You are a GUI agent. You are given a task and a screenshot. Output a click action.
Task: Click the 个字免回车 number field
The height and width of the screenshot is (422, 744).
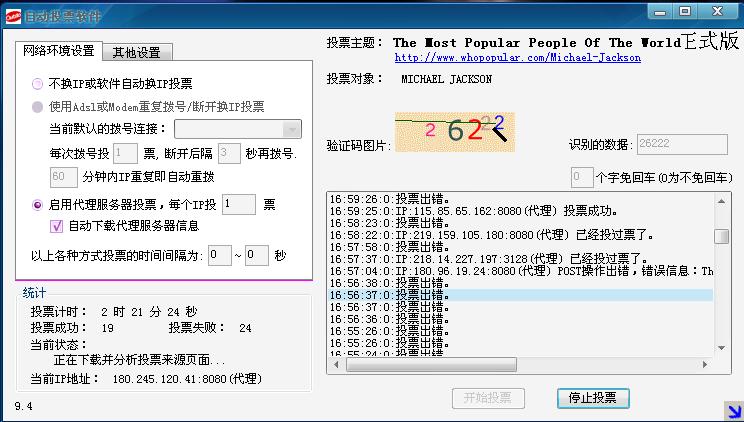tap(582, 178)
